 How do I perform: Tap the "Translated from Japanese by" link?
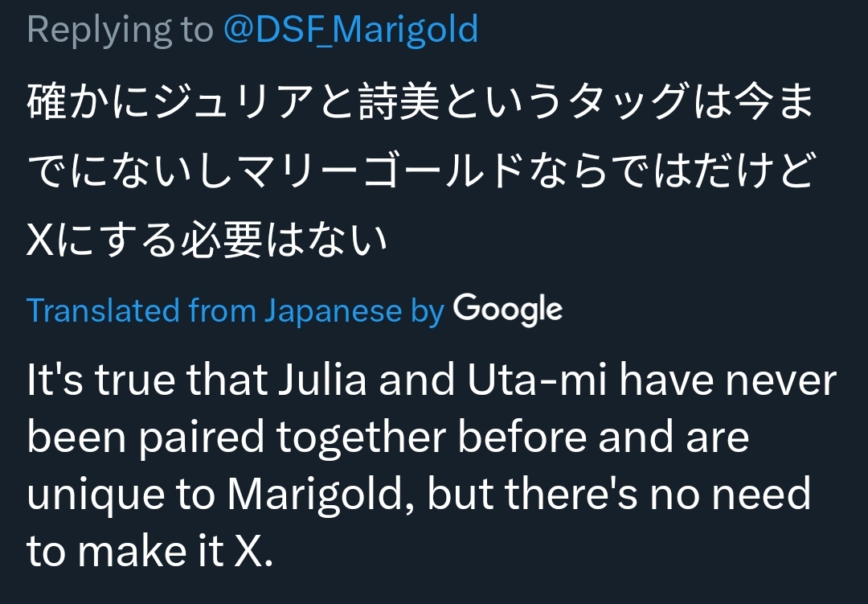[x=235, y=310]
